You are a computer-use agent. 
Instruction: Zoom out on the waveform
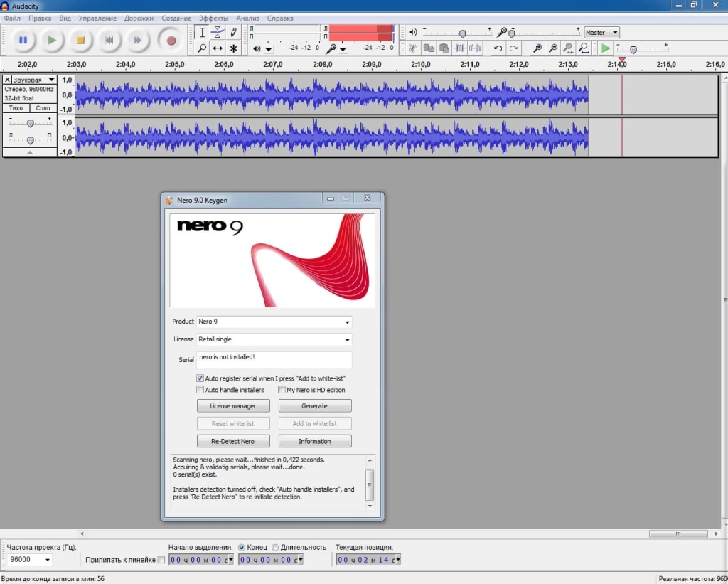click(x=552, y=48)
